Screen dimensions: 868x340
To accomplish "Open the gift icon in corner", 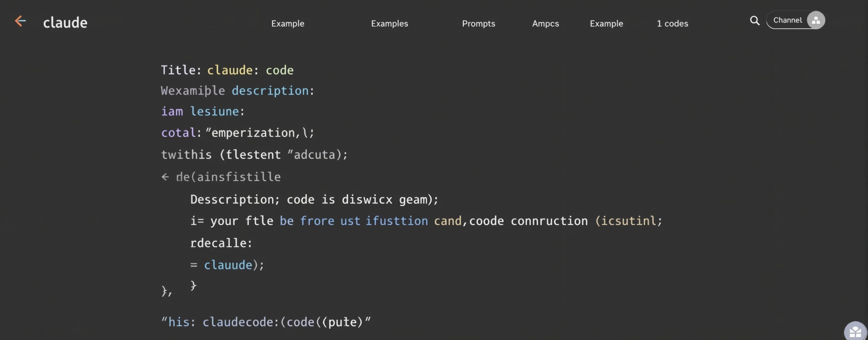I will pyautogui.click(x=855, y=332).
